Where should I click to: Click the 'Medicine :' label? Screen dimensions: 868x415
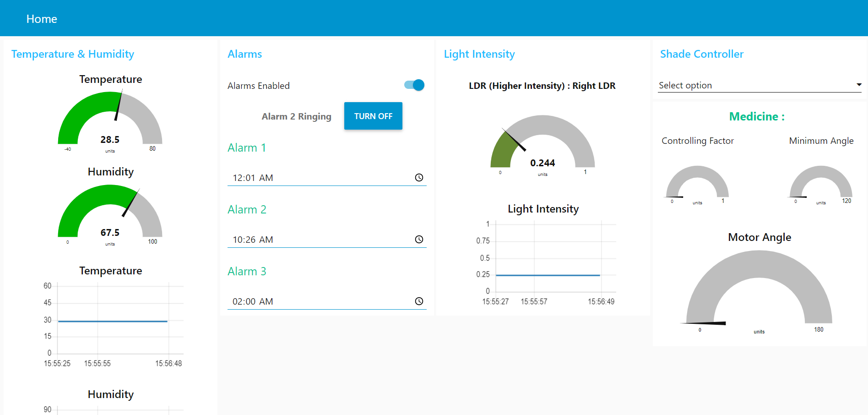click(757, 116)
